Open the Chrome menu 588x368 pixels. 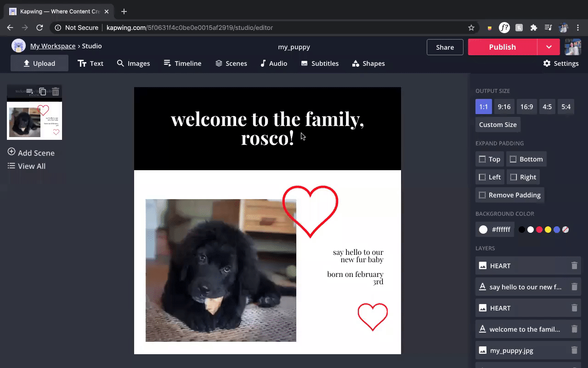(x=578, y=28)
